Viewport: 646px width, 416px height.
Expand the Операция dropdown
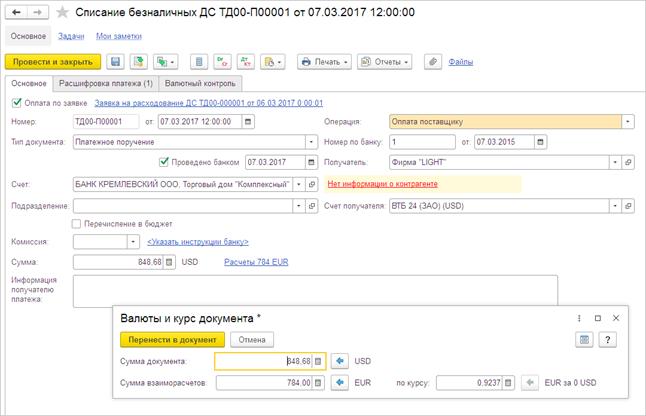click(x=627, y=122)
